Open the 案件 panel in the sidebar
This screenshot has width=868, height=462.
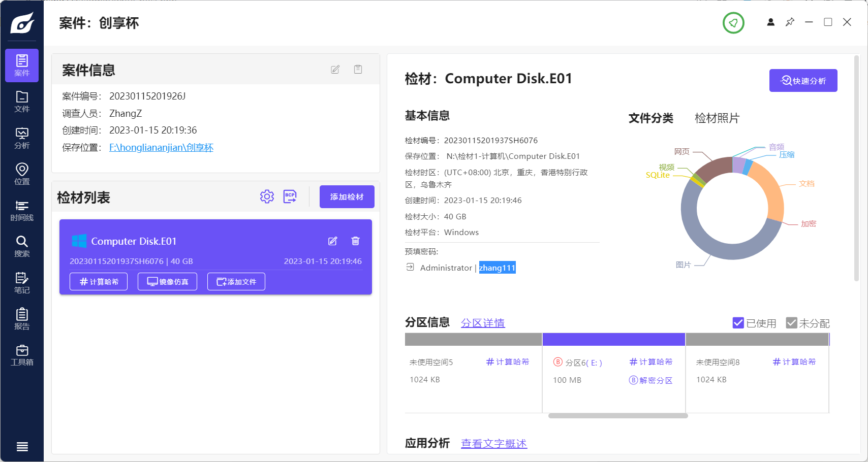coord(22,65)
